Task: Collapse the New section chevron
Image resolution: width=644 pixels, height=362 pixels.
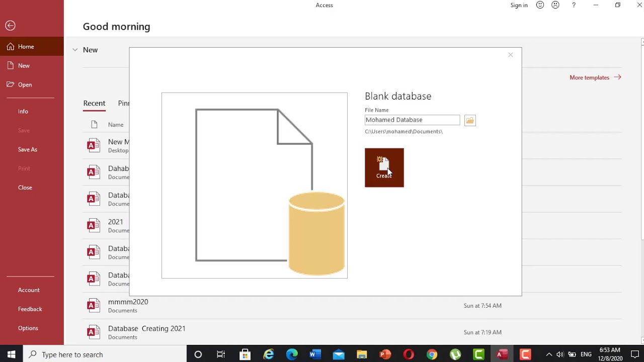Action: 75,50
